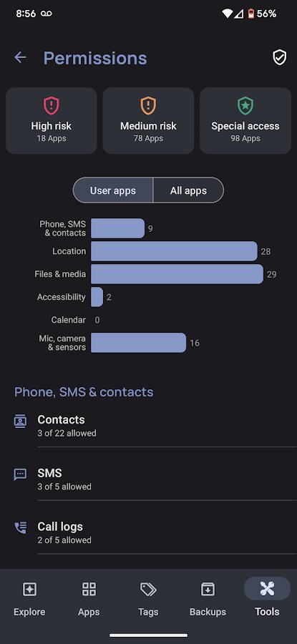Select the Location bar in chart

coord(174,251)
